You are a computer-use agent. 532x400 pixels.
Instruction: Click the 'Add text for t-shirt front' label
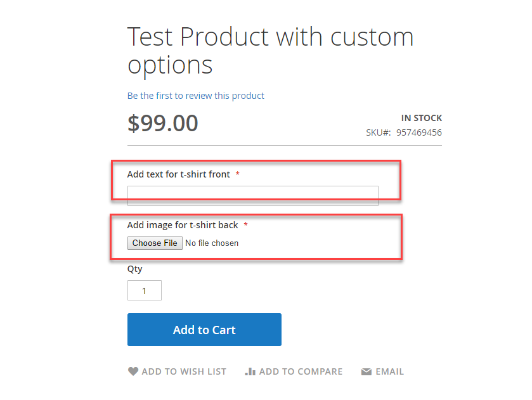(x=178, y=174)
